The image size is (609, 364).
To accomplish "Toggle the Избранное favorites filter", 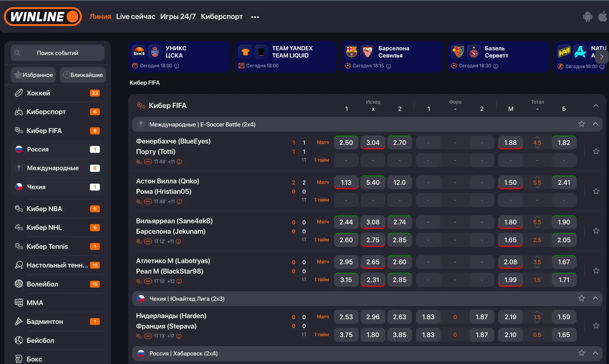I will click(33, 75).
